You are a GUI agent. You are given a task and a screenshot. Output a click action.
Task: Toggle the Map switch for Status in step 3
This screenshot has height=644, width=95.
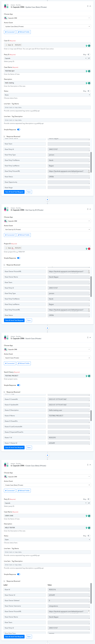click(x=89, y=91)
